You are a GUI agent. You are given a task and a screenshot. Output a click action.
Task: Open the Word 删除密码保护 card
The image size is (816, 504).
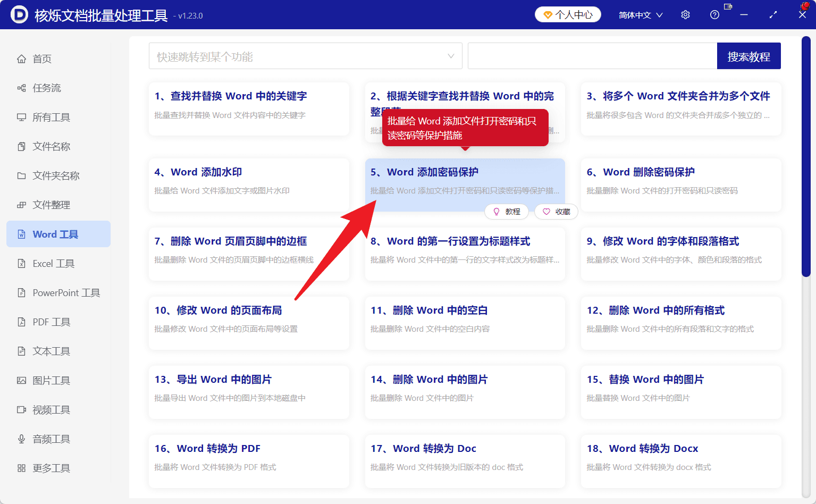[681, 185]
